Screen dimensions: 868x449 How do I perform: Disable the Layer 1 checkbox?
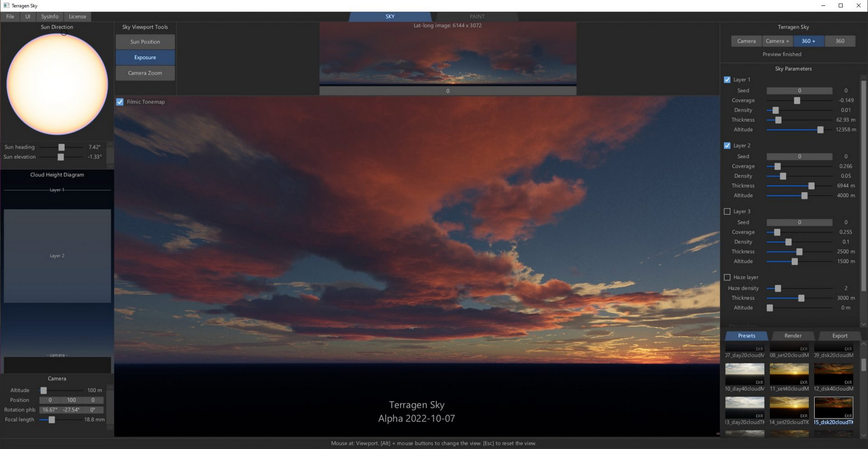tap(727, 80)
